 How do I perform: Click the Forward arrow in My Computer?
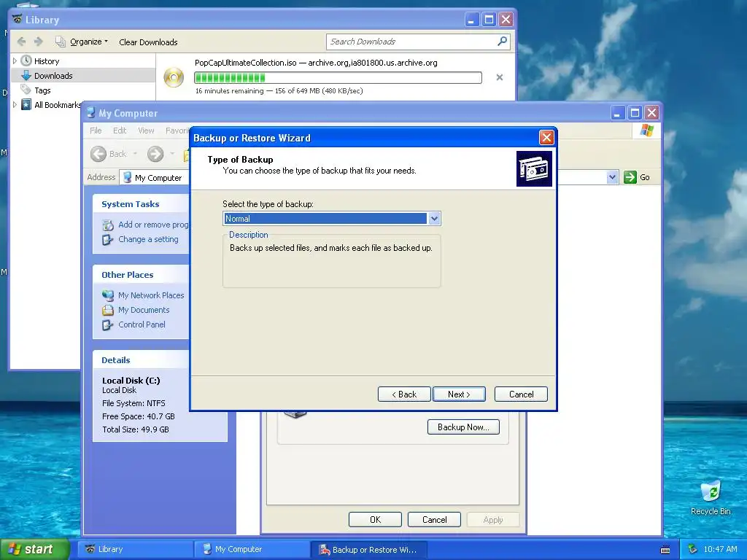pos(155,154)
